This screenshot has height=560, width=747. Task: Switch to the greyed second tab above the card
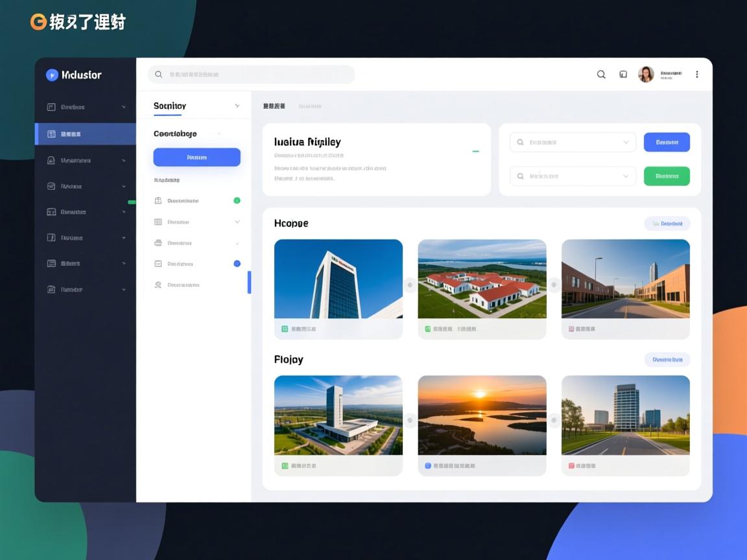click(310, 106)
